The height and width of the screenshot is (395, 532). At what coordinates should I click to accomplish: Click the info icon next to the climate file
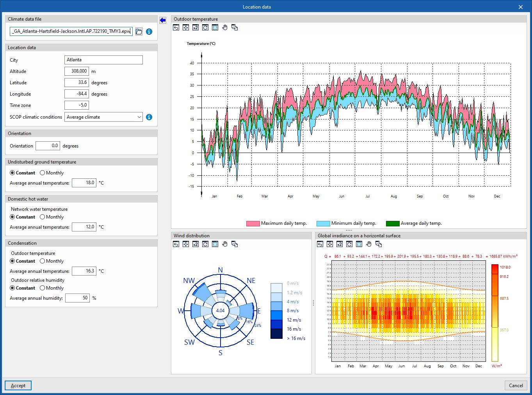pos(149,32)
